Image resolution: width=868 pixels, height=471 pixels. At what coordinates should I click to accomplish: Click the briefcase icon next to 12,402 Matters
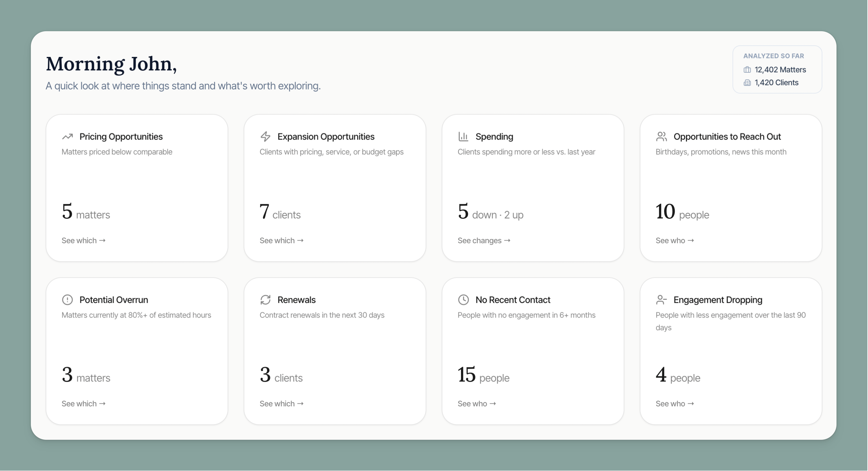(747, 69)
